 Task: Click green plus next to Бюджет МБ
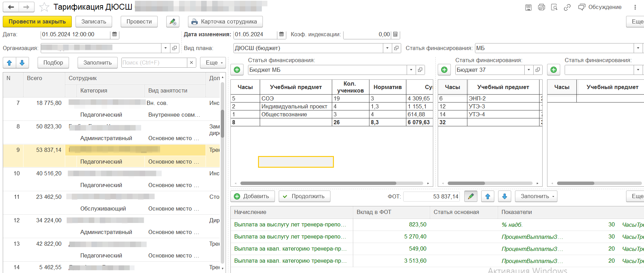[x=237, y=70]
